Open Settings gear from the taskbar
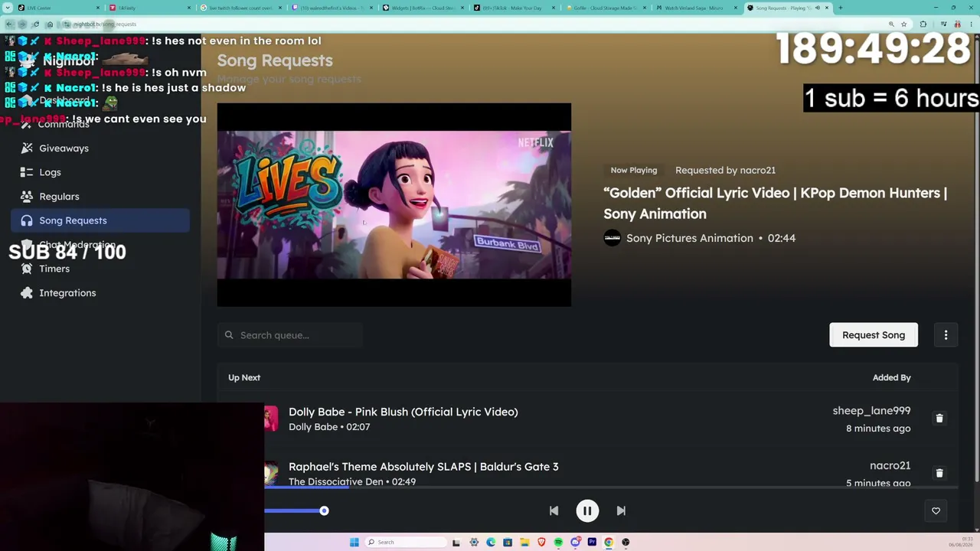This screenshot has width=980, height=551. coord(474,542)
